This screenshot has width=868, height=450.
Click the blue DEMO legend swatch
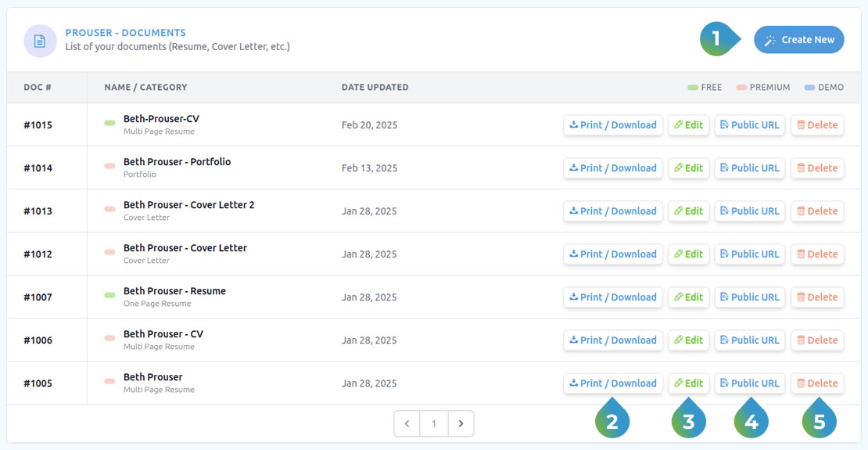809,88
